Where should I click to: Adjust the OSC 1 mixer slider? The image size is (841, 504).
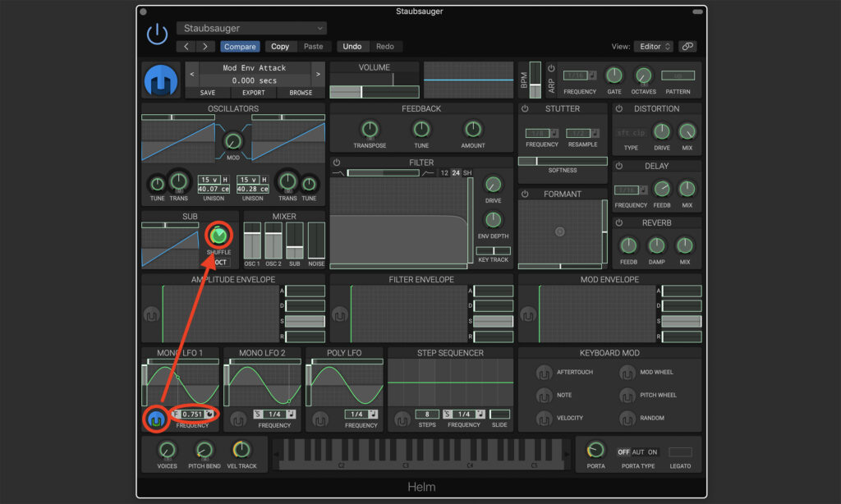[252, 241]
